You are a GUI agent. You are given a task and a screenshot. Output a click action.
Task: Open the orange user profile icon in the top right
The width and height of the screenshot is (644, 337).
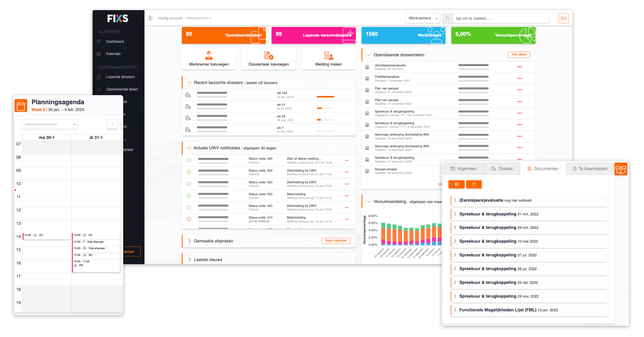point(564,18)
